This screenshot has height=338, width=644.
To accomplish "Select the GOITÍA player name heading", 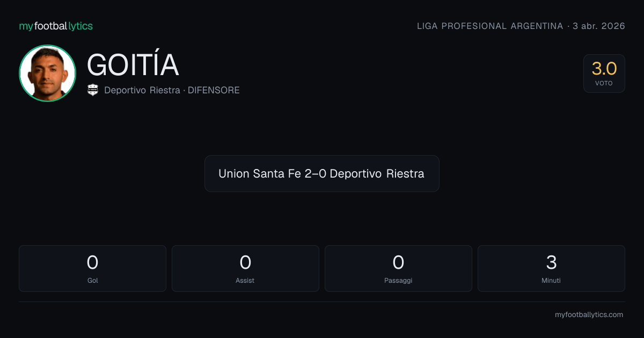I will (x=133, y=65).
